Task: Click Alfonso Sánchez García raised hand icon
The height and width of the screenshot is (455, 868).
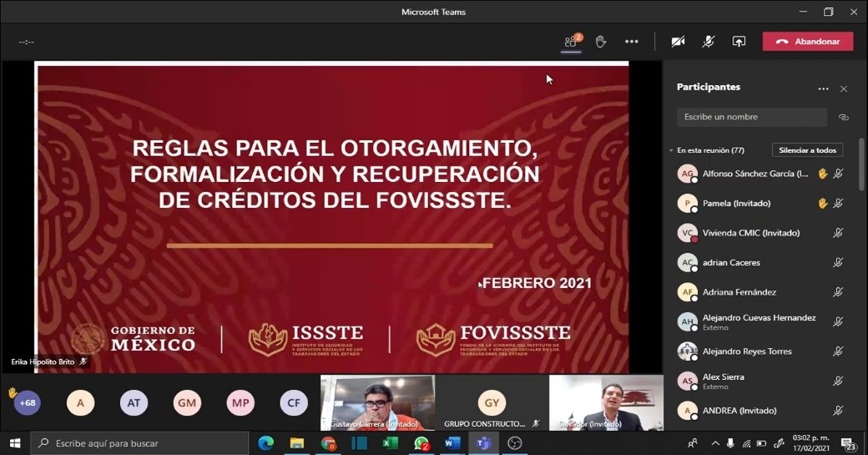Action: click(x=823, y=174)
